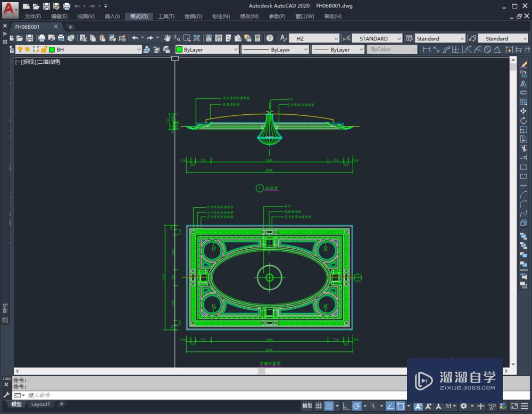This screenshot has width=532, height=414.
Task: Click the green ByLayer color swatch
Action: [x=179, y=49]
